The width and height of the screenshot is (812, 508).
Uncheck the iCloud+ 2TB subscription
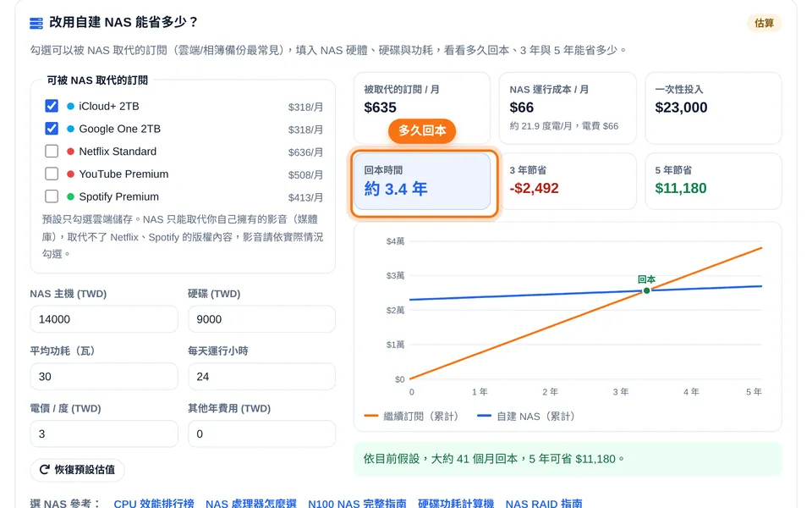coord(52,106)
